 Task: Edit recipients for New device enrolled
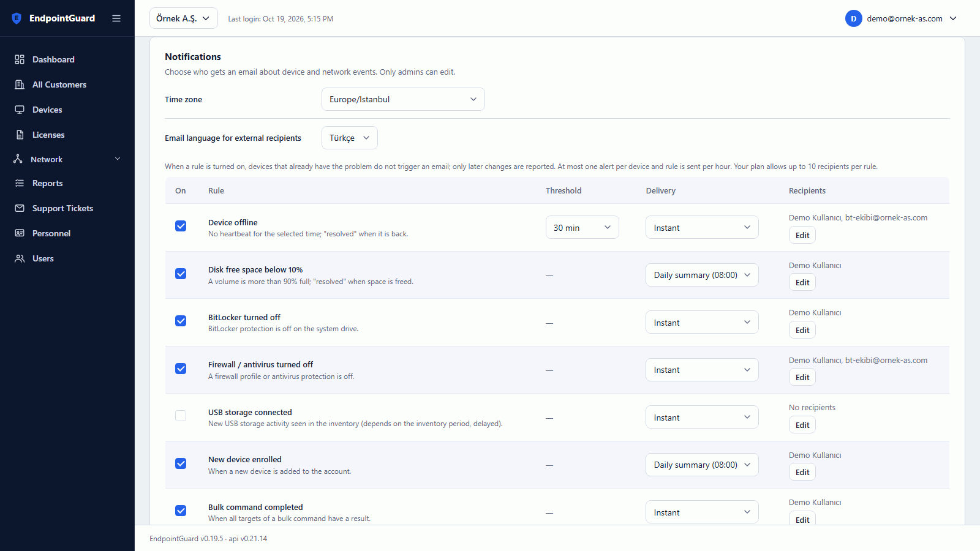pyautogui.click(x=802, y=472)
